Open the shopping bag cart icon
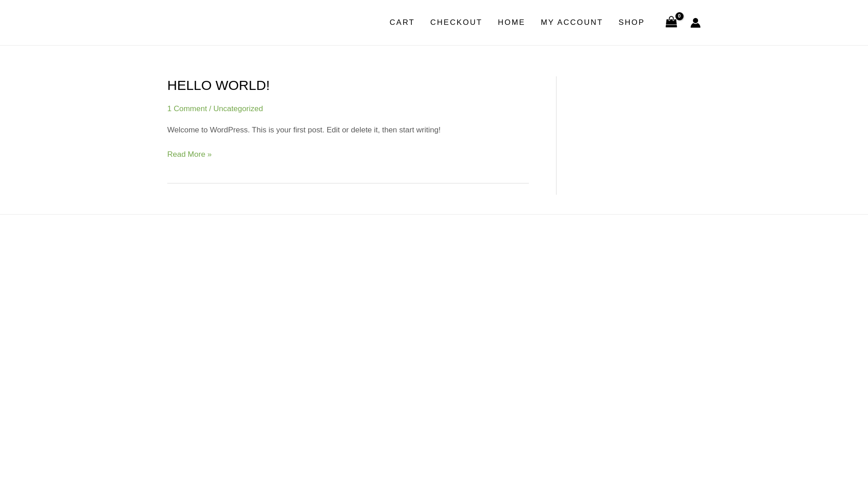868x488 pixels. point(671,23)
